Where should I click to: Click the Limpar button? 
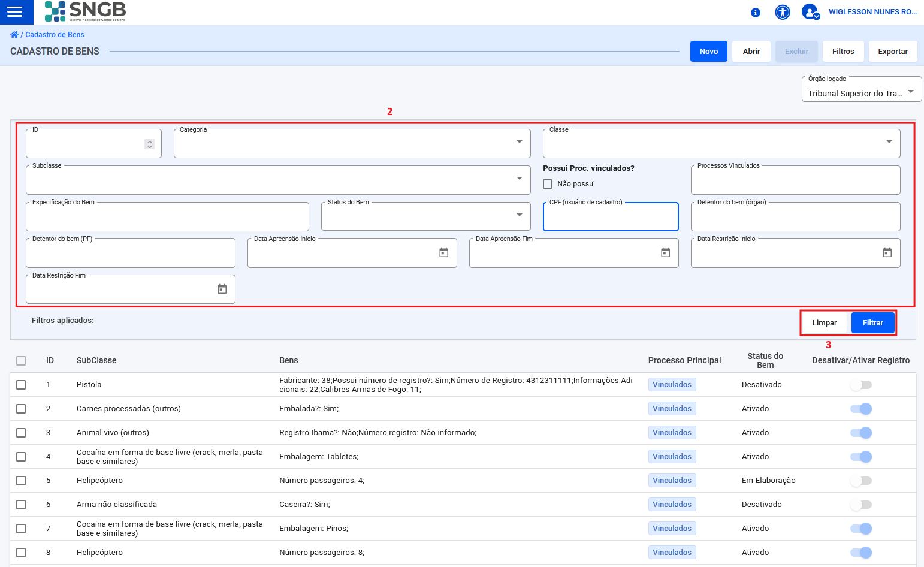pyautogui.click(x=825, y=323)
